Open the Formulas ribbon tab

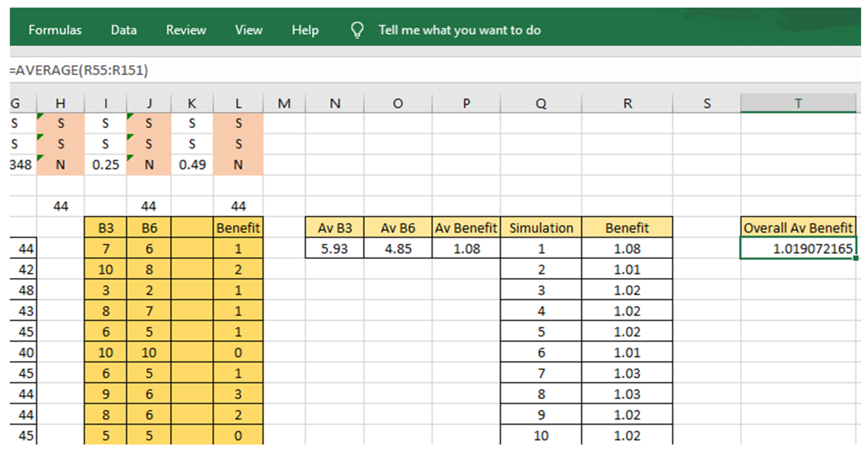[55, 30]
